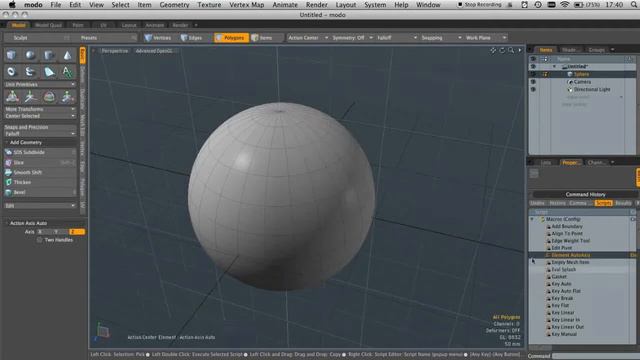640x360 pixels.
Task: Open the Texture menu
Action: (x=209, y=5)
